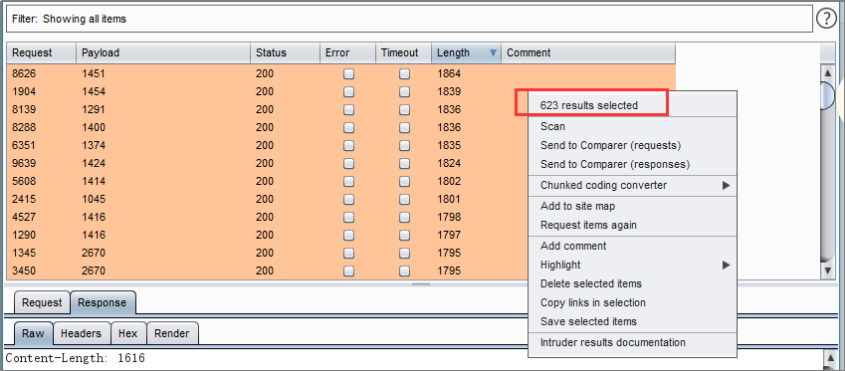845x371 pixels.
Task: Expand the Highlight submenu arrow
Action: (725, 265)
